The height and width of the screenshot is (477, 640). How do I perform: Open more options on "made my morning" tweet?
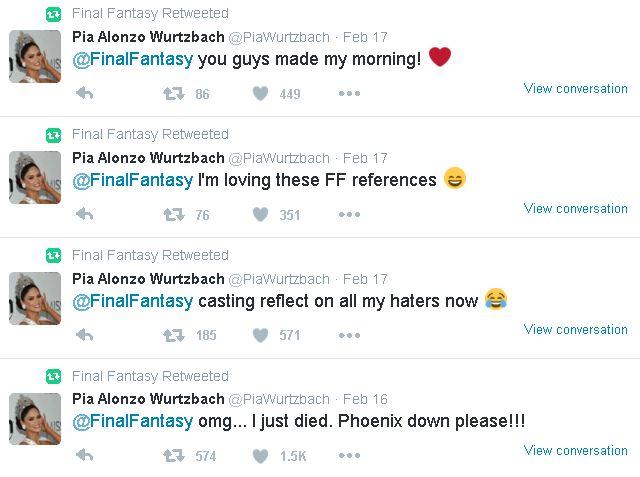pos(348,94)
